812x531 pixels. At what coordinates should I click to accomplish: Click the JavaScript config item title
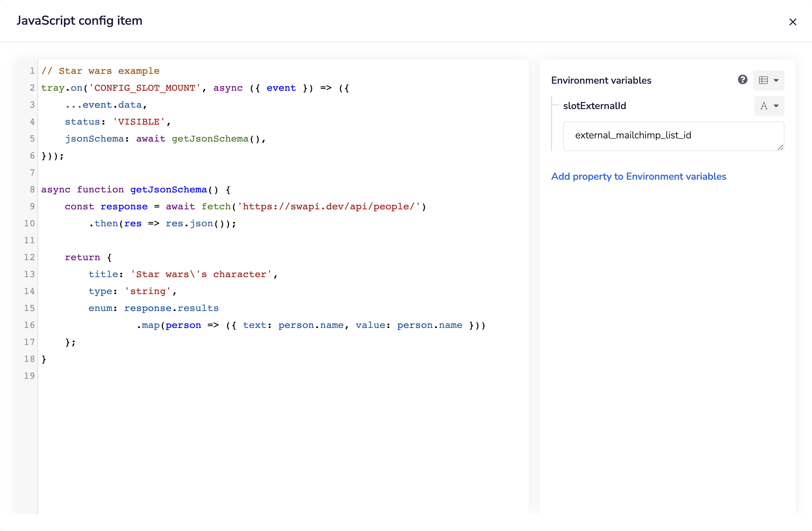79,20
